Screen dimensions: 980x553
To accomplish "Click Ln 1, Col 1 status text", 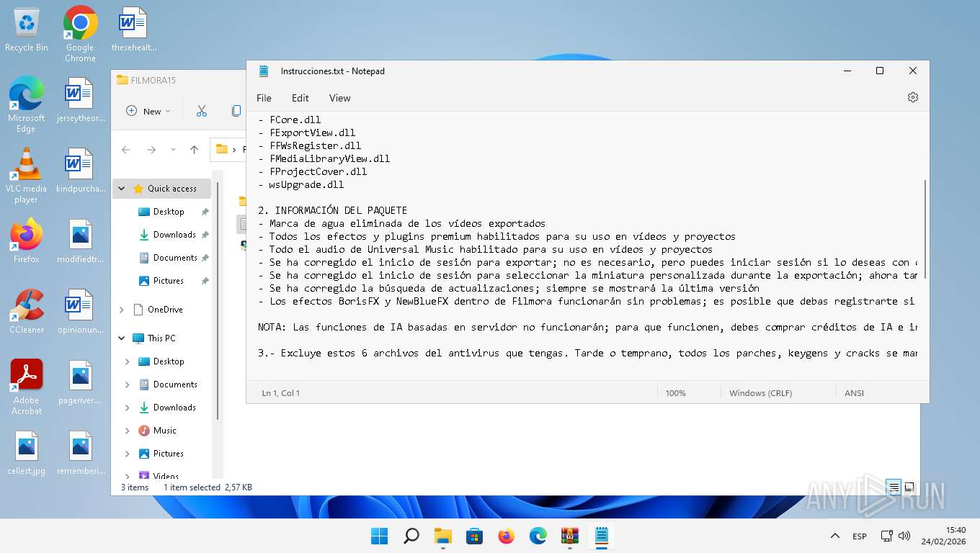I will pos(281,393).
